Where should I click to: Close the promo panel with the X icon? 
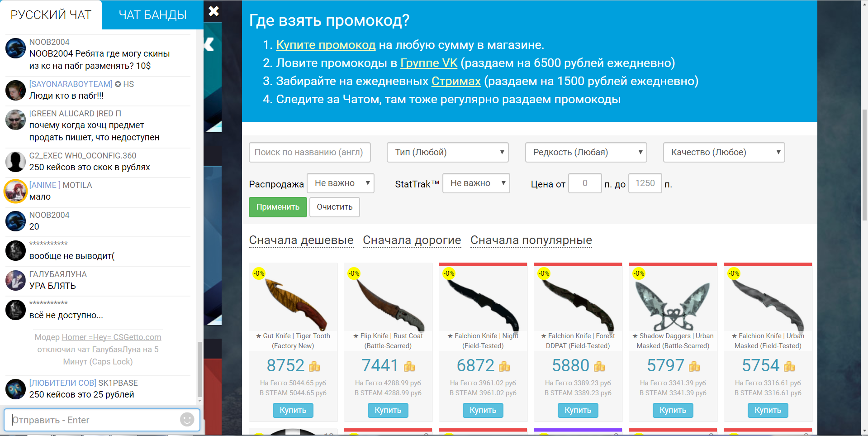[213, 11]
